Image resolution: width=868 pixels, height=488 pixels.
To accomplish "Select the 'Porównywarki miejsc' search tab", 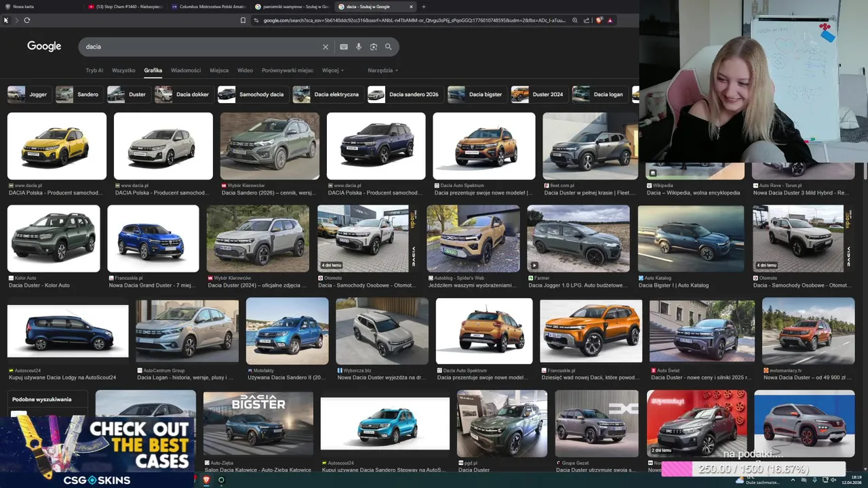I will pos(288,70).
